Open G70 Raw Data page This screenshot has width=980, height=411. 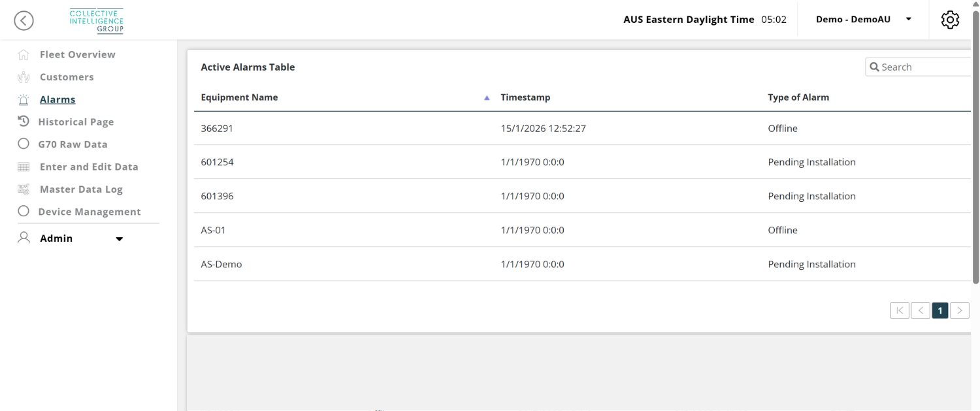73,144
